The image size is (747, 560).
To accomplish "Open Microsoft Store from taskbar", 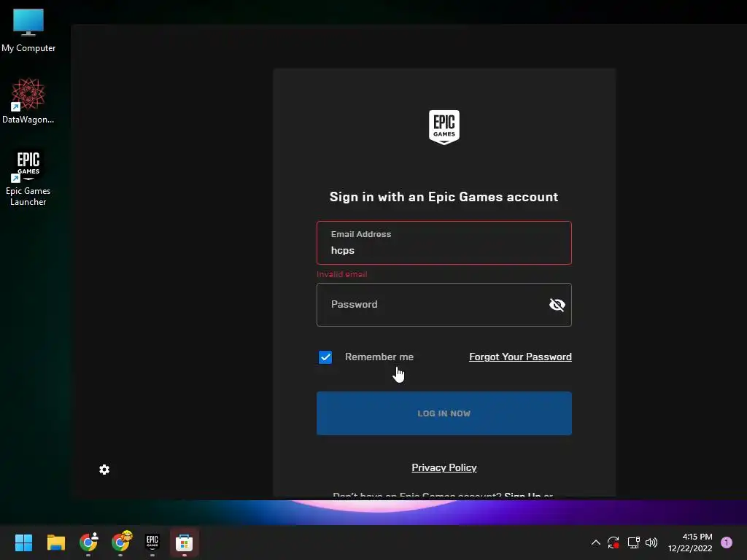I will [x=185, y=542].
